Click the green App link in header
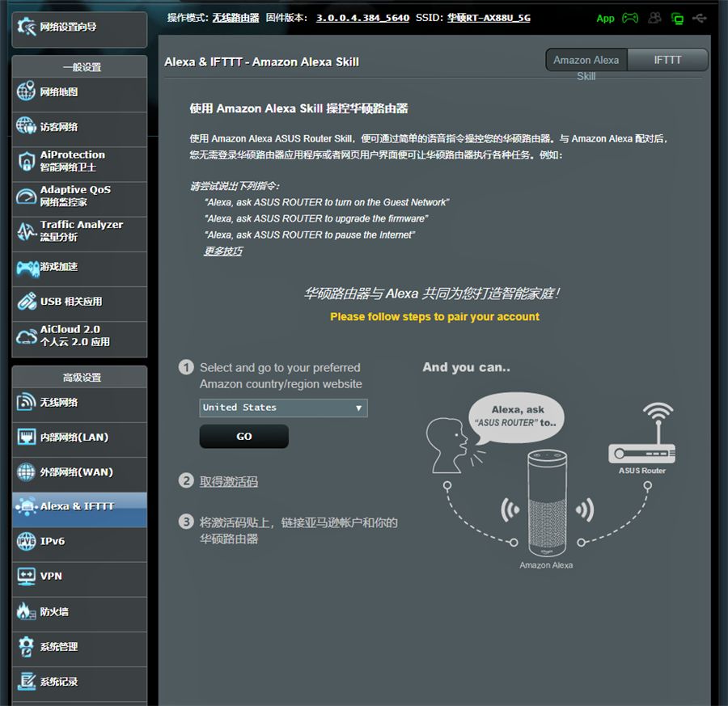728x706 pixels. (x=605, y=19)
